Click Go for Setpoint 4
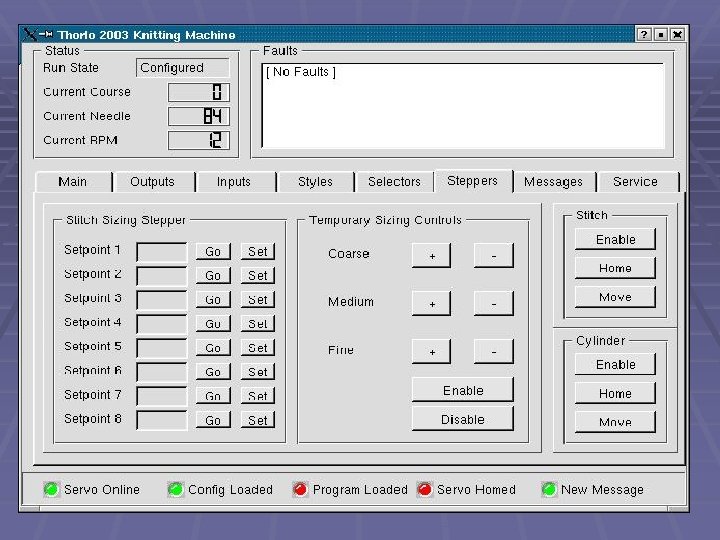 tap(213, 324)
